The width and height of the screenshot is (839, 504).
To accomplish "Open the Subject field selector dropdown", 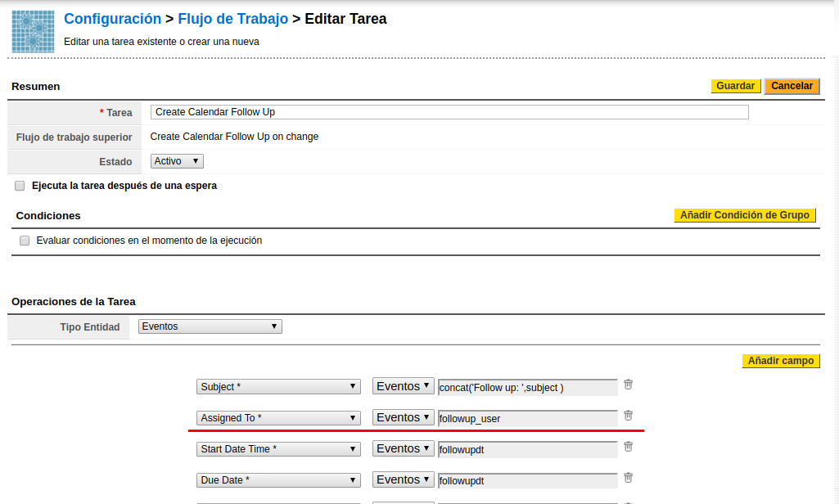I will [278, 387].
